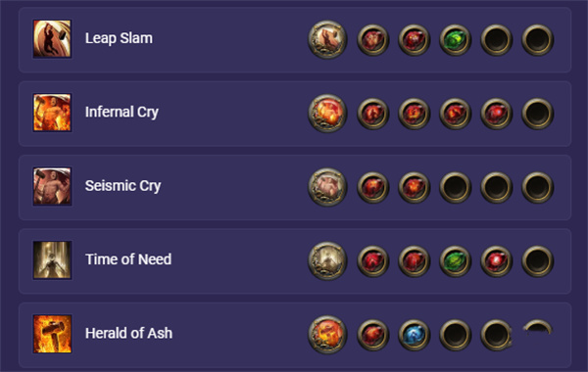Click the Herald of Ash text label

[x=128, y=333]
